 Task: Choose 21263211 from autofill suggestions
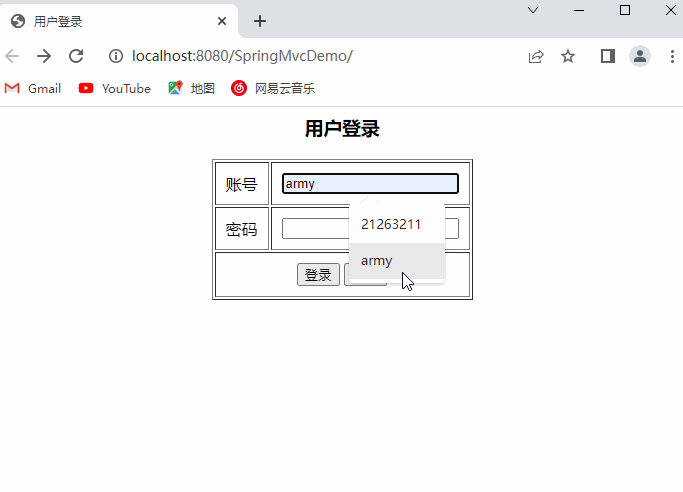pyautogui.click(x=397, y=224)
